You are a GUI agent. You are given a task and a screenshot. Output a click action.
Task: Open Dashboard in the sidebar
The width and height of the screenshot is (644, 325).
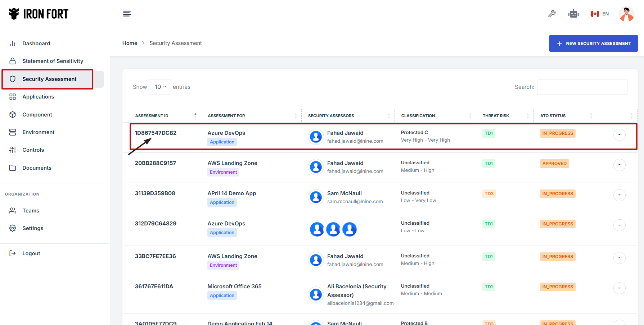36,44
